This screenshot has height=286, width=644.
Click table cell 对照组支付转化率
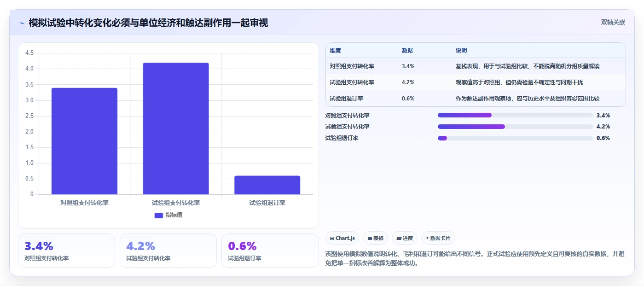352,66
